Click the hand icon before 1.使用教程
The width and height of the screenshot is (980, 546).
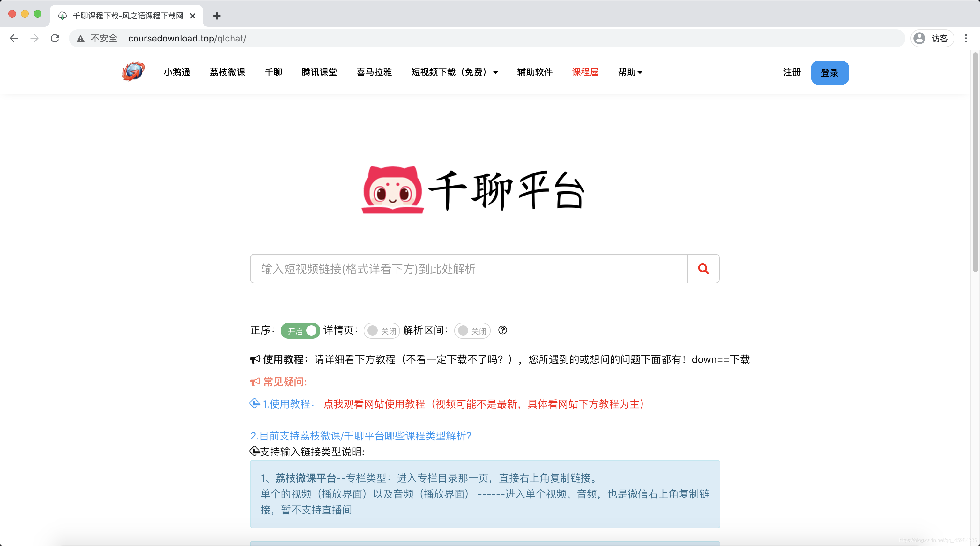[x=255, y=403]
